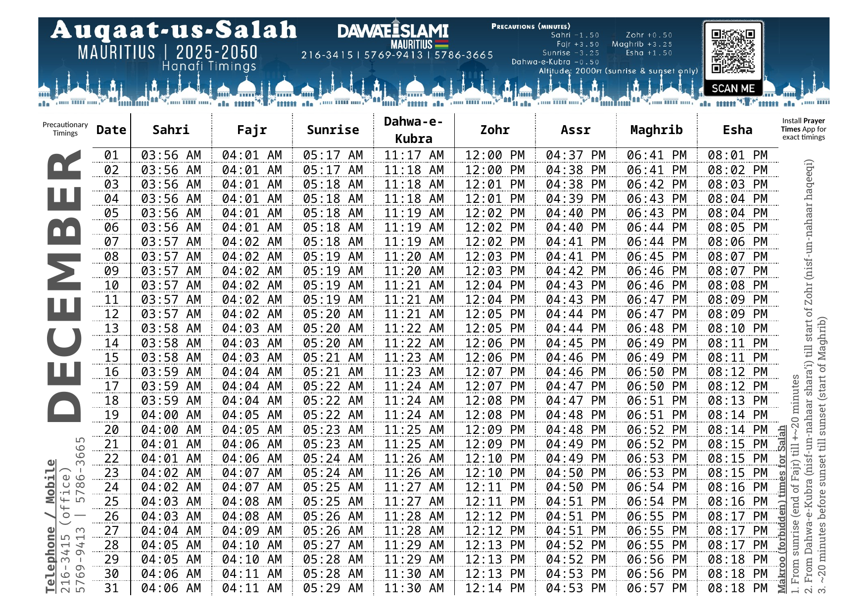The image size is (868, 614).
Task: Click the Mauritius flag stripes icon
Action: point(441,44)
